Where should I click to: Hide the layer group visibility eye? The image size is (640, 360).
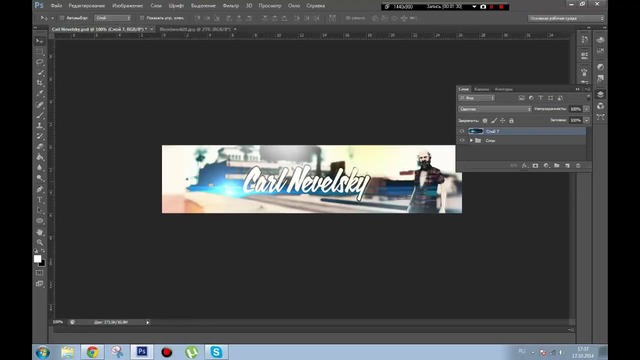tap(462, 140)
